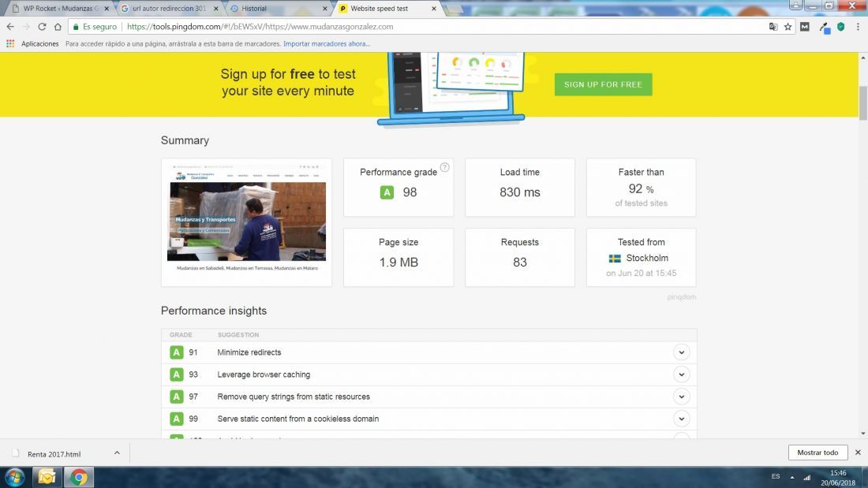
Task: Click the Sweden flag icon
Action: 615,259
